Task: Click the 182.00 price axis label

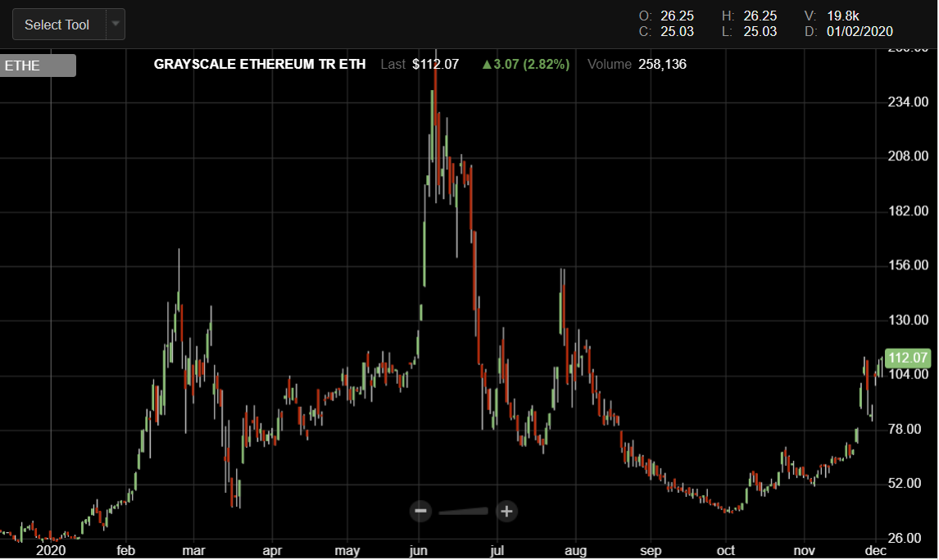Action: [x=908, y=210]
